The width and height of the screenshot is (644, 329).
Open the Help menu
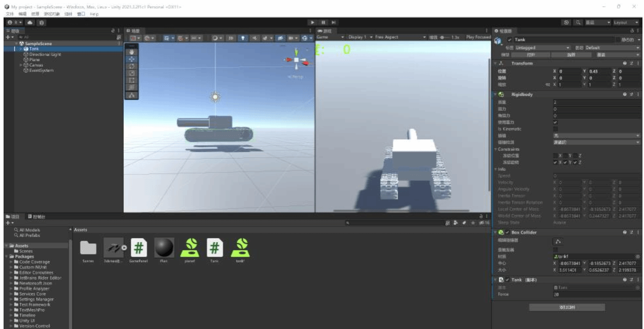[94, 14]
